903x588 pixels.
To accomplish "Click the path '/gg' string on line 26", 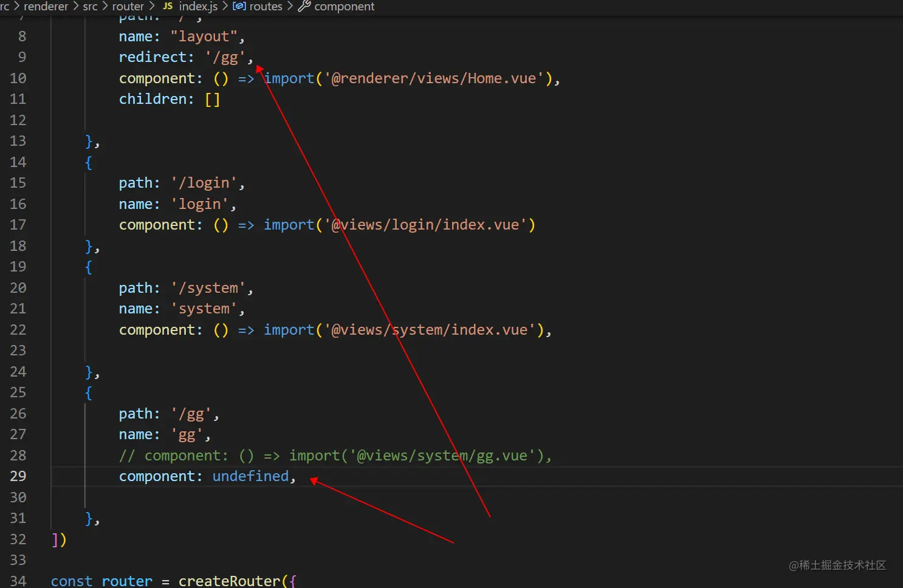I will (191, 414).
